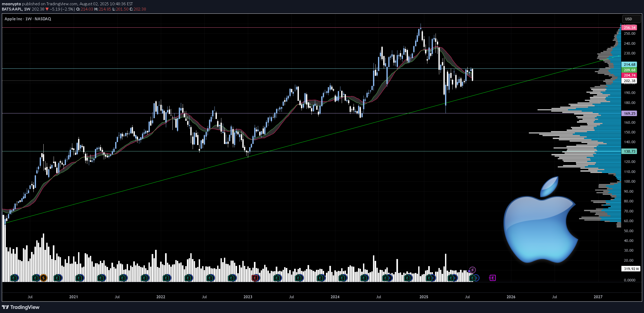Screen dimensions: 644x313
Task: Click the first green earnings marker at chart start
Action: [x=14, y=278]
